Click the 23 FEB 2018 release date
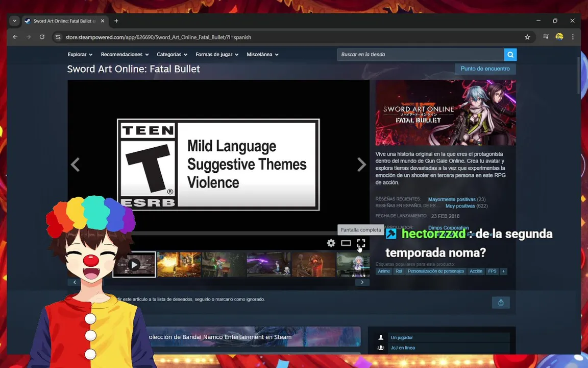Screen dimensions: 588x368 pos(445,216)
